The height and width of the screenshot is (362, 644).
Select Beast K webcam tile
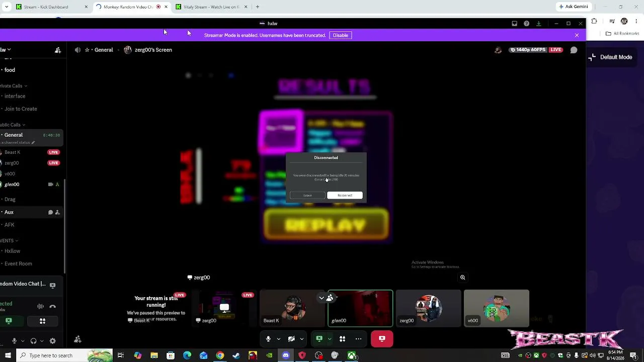pyautogui.click(x=292, y=308)
